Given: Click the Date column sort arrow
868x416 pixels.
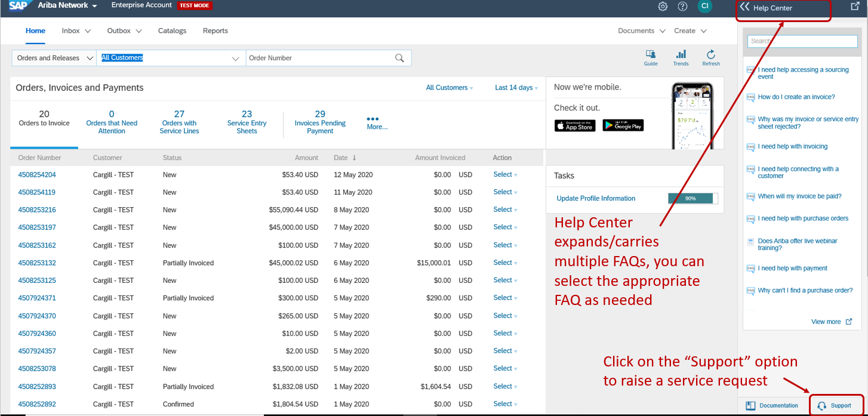Looking at the screenshot, I should coord(354,158).
